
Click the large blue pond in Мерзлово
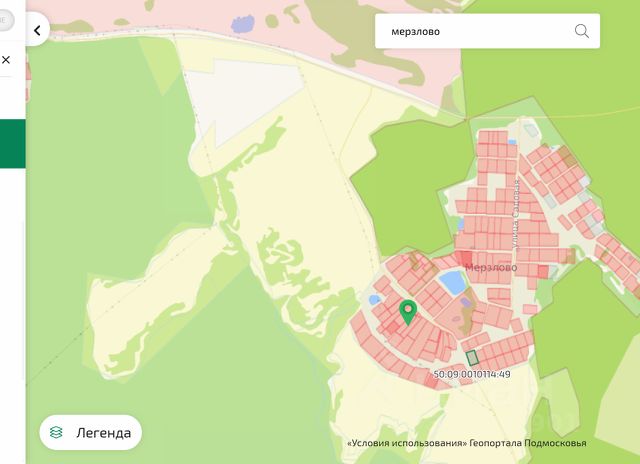click(453, 282)
